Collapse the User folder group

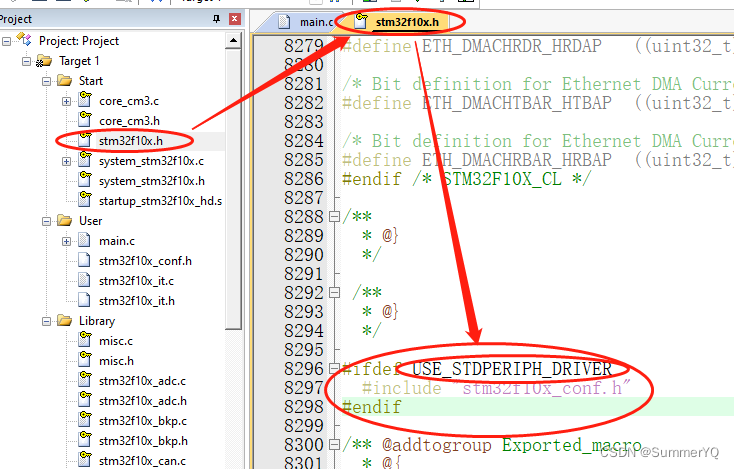pos(46,221)
